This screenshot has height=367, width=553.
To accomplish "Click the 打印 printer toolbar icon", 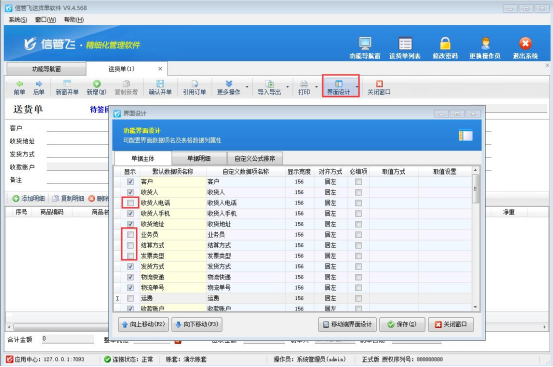I will [304, 84].
